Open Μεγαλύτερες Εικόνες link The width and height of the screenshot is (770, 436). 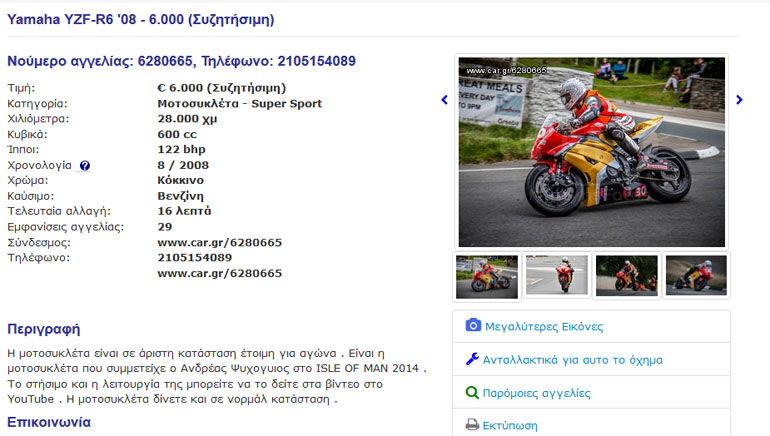click(x=544, y=327)
